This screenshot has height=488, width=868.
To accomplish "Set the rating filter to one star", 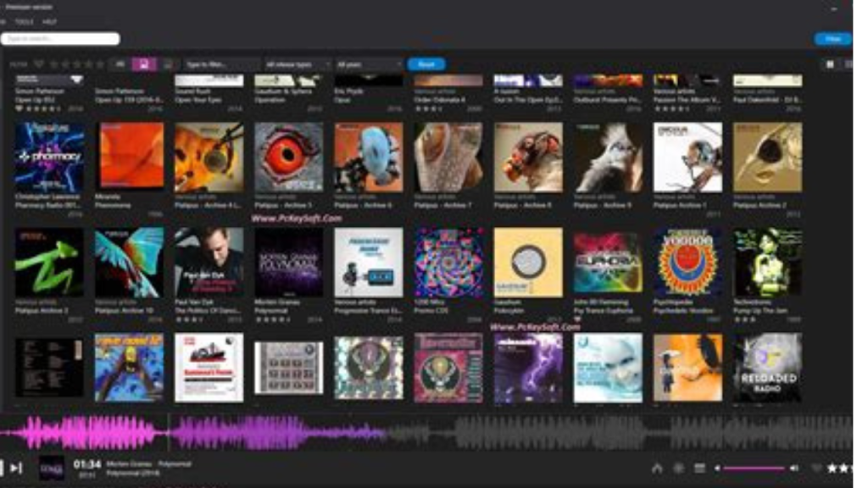I will click(54, 64).
